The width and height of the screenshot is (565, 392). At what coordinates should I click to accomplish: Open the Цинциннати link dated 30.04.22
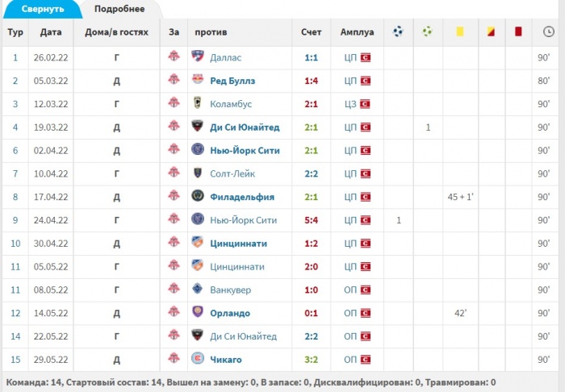[x=239, y=244]
